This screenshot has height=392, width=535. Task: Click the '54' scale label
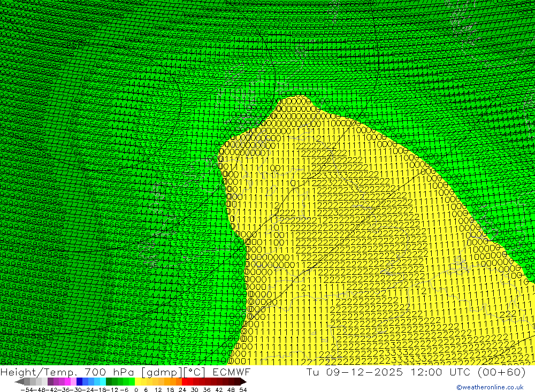(243, 390)
